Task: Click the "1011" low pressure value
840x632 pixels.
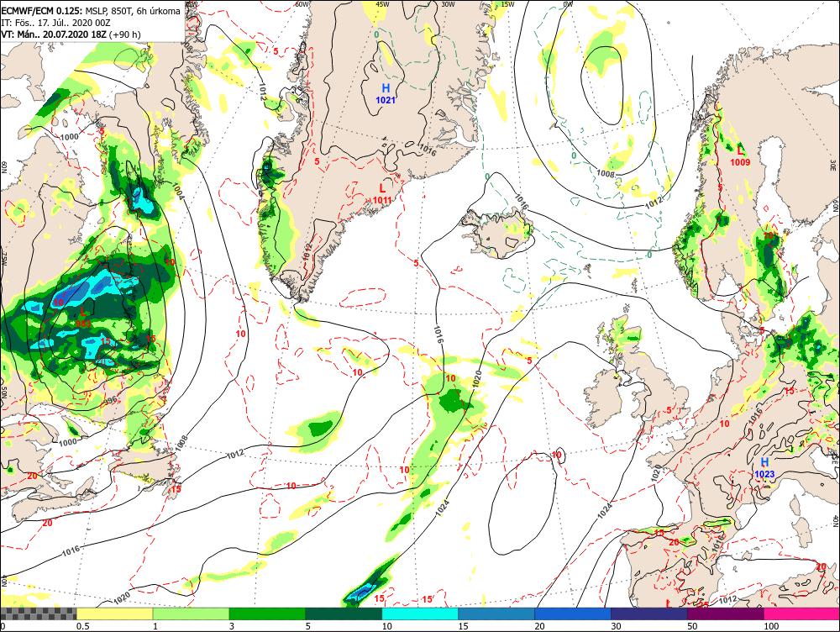Action: click(382, 200)
